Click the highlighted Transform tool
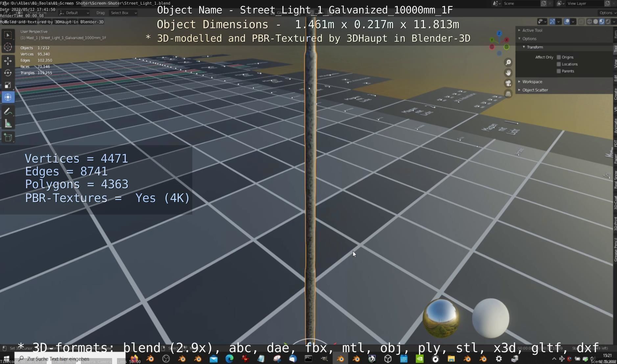Viewport: 617px width, 364px height. coord(8,97)
